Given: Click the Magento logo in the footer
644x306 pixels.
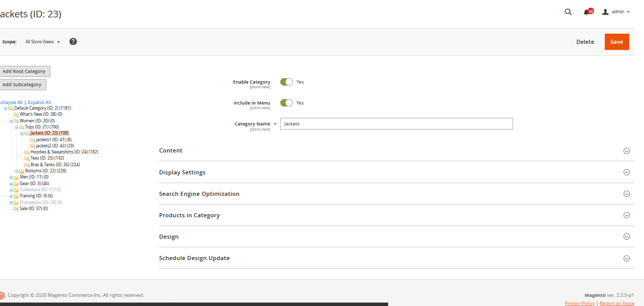Looking at the screenshot, I should (x=2, y=295).
